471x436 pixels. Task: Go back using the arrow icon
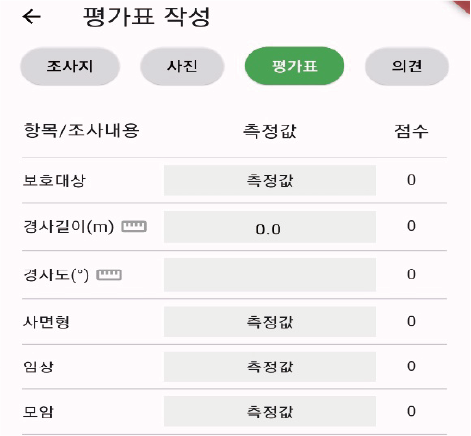32,17
